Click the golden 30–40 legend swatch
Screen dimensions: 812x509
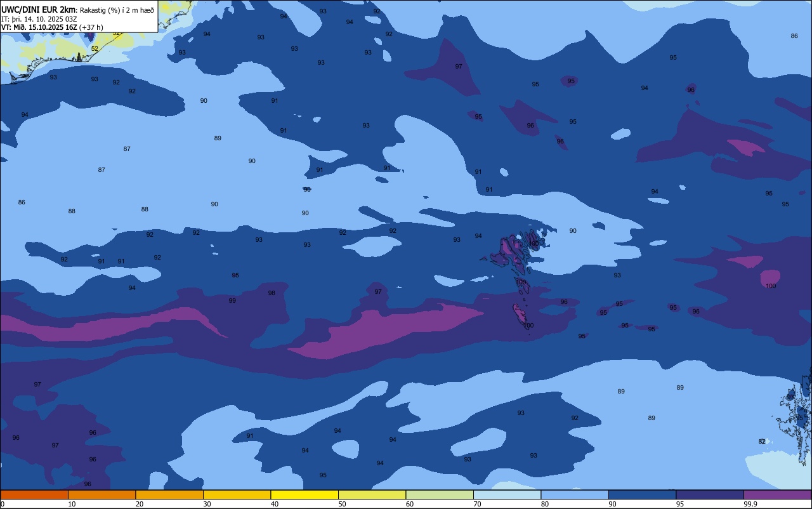tap(237, 494)
